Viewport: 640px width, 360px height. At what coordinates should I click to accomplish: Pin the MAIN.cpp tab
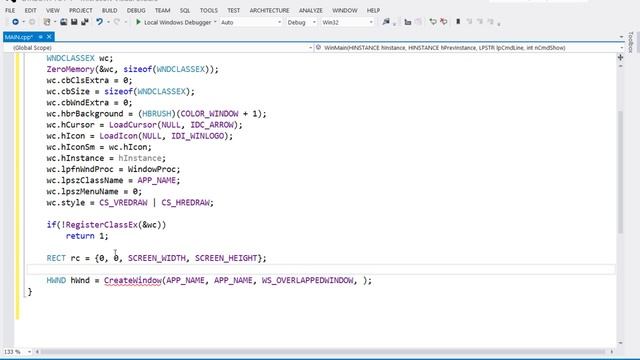tap(40, 37)
